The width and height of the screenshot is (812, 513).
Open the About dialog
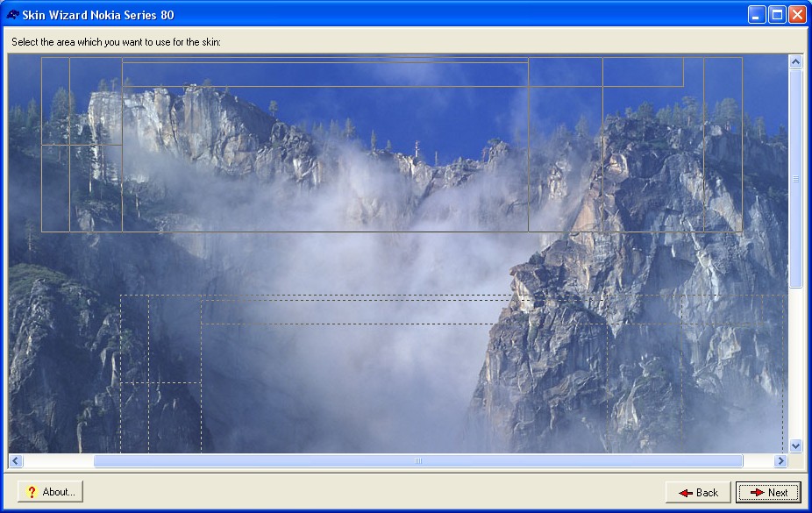point(50,491)
